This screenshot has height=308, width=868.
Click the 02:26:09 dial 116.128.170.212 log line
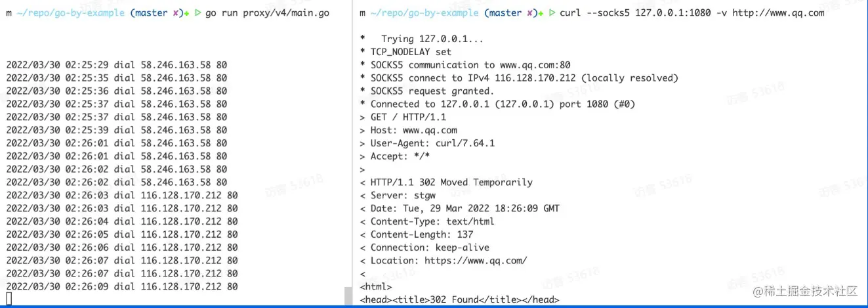pos(122,286)
